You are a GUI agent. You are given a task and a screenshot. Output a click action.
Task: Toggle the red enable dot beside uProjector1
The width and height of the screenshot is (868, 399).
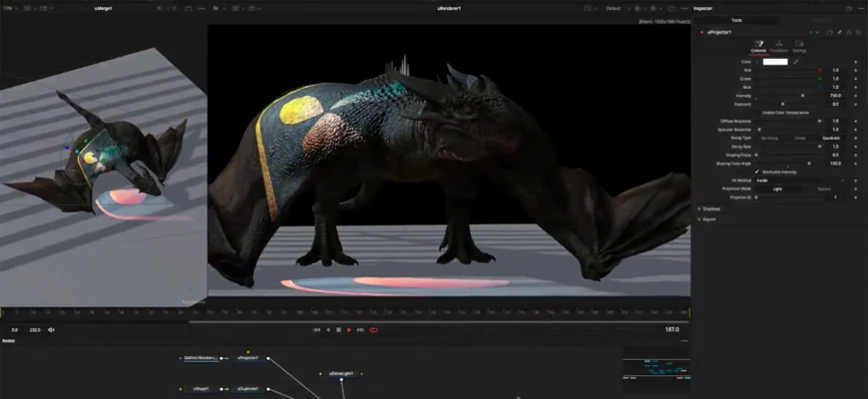pyautogui.click(x=702, y=32)
